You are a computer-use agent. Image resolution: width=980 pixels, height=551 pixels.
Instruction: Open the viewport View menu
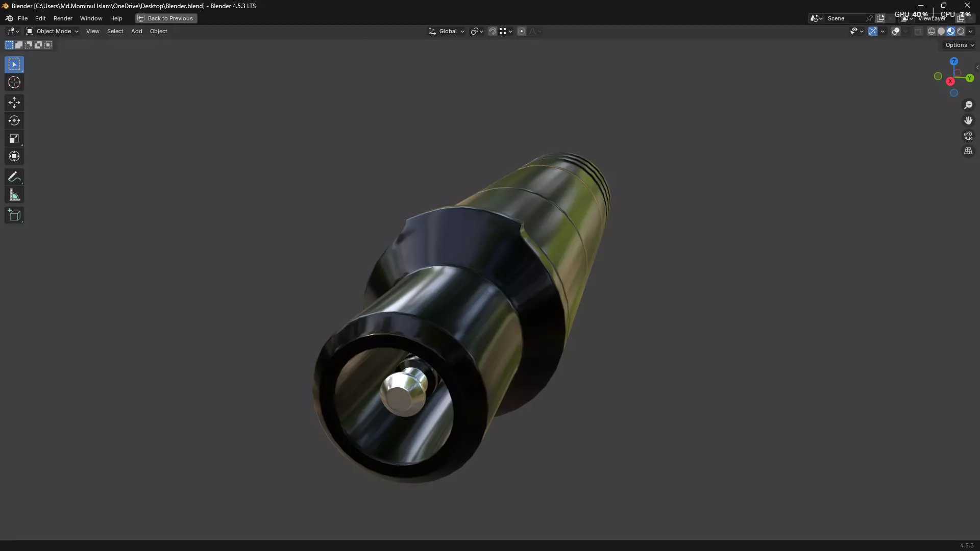click(x=92, y=31)
